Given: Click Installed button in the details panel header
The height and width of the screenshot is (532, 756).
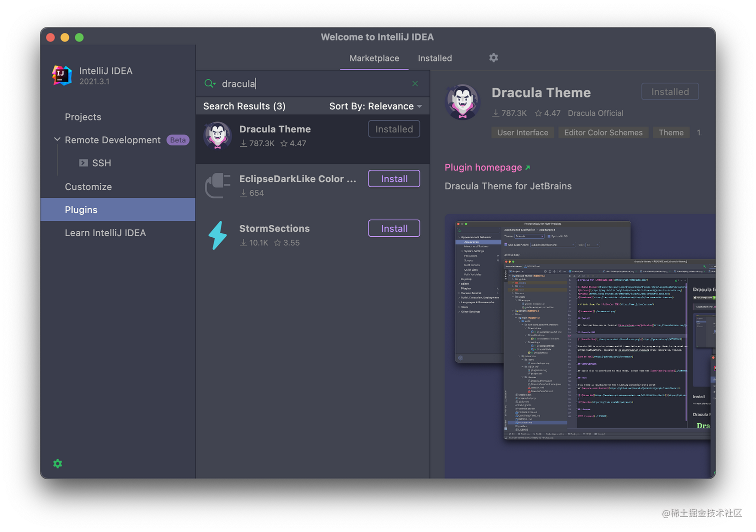Looking at the screenshot, I should point(670,92).
